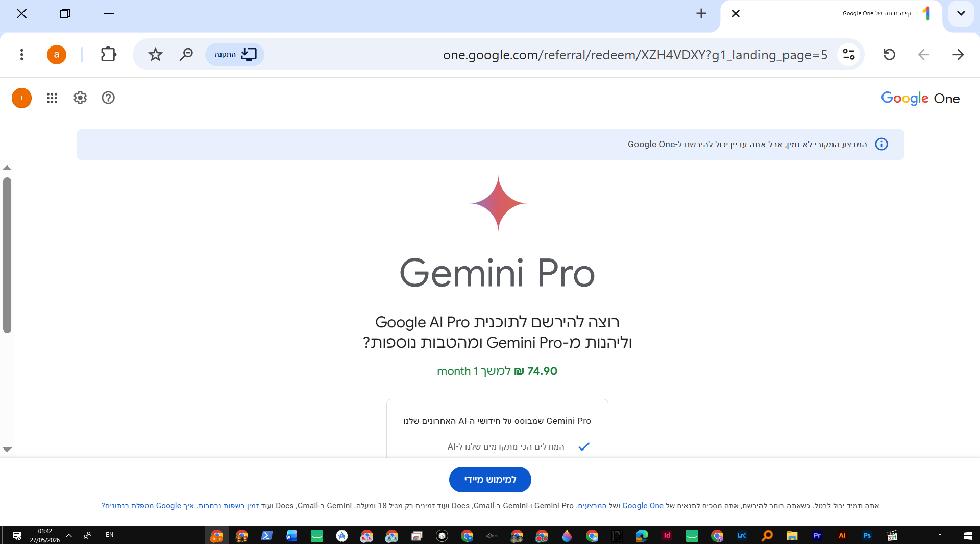The width and height of the screenshot is (980, 544).
Task: Click the info icon in the banner
Action: [881, 145]
